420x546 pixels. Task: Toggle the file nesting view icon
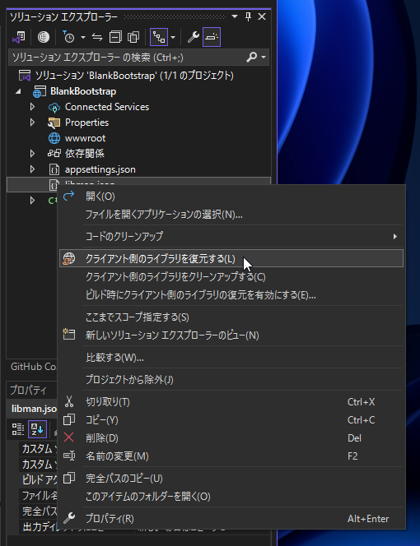point(159,37)
